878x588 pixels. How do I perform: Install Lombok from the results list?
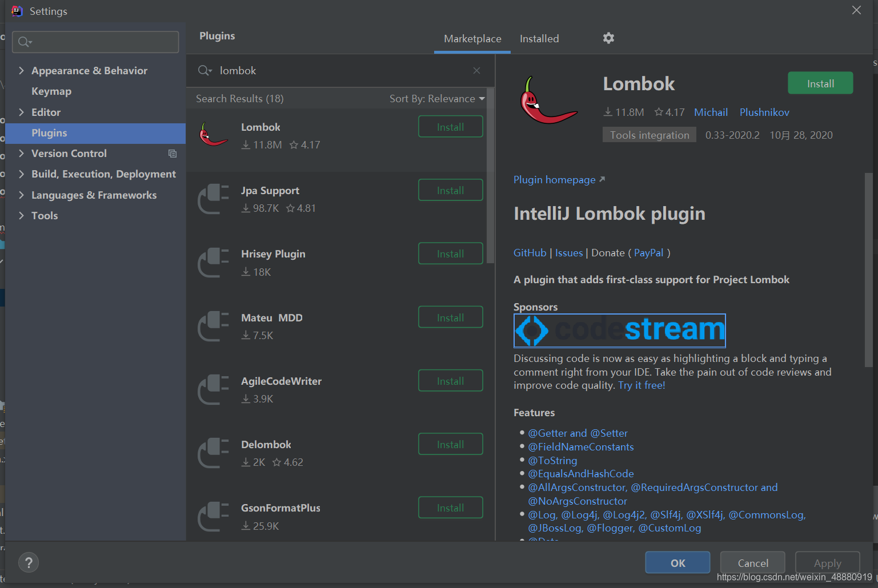tap(451, 127)
